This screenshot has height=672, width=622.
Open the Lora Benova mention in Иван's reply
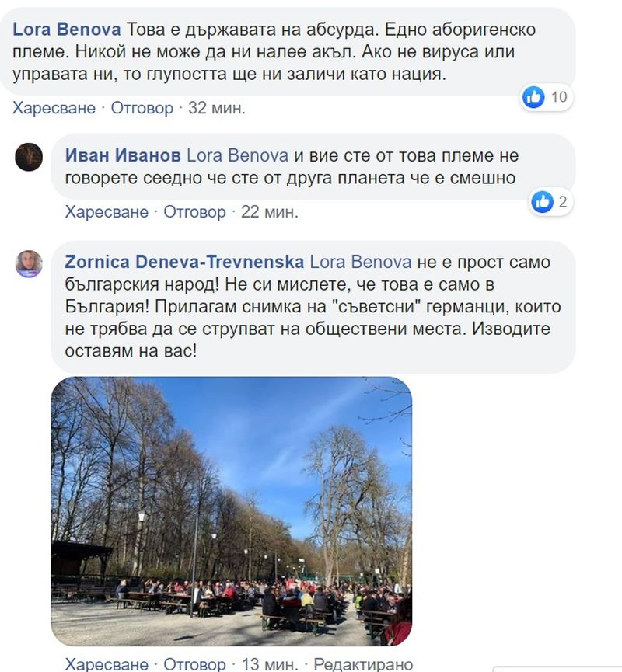click(237, 155)
